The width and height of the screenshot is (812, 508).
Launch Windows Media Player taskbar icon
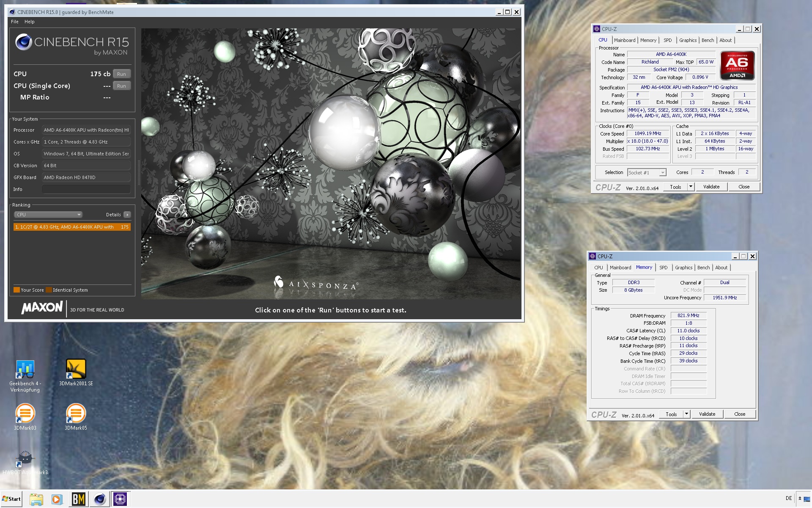click(x=57, y=499)
